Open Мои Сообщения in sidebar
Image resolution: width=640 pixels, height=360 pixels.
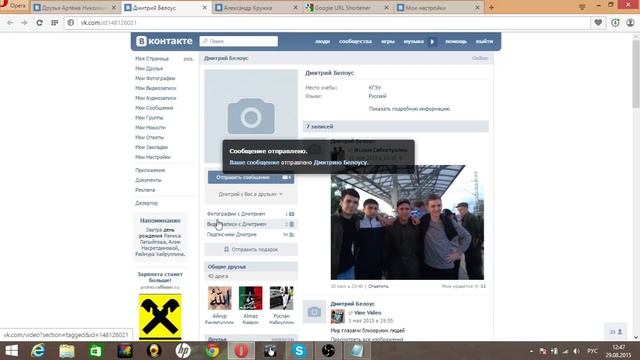click(154, 108)
